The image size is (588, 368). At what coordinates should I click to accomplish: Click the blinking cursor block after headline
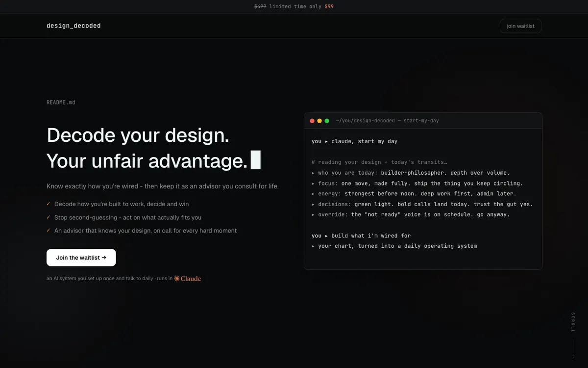point(256,160)
